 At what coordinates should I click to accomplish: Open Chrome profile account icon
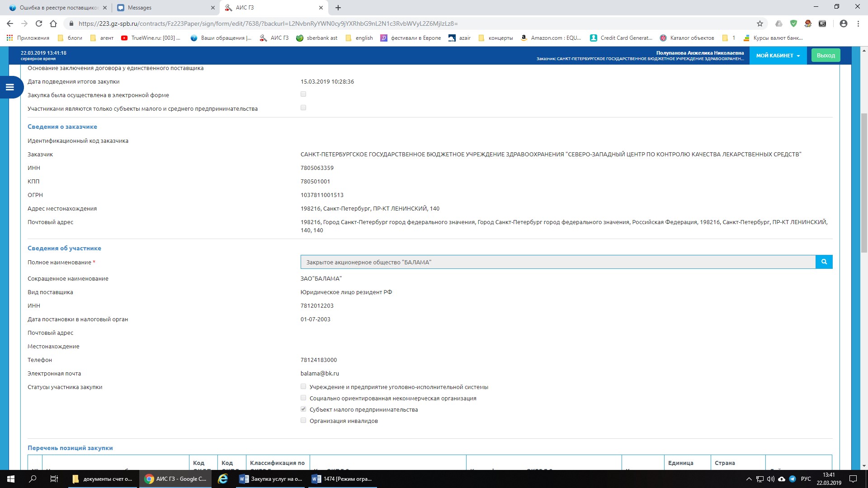[843, 23]
